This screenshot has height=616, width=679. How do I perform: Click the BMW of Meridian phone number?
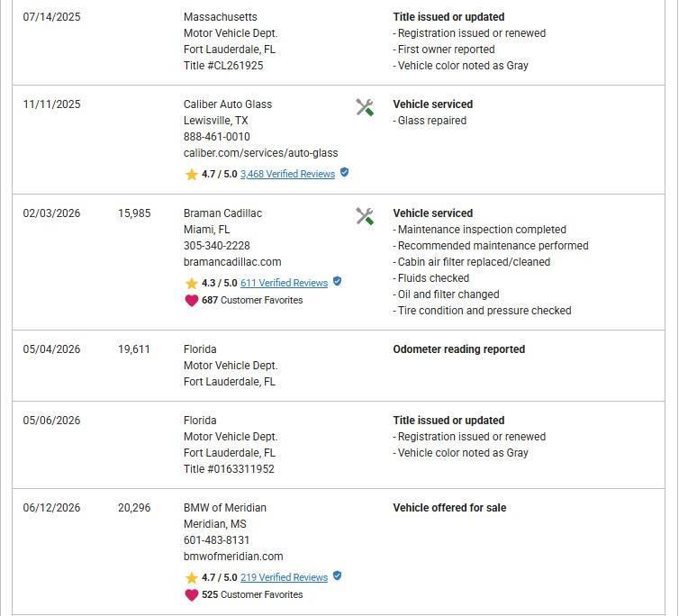pyautogui.click(x=216, y=540)
